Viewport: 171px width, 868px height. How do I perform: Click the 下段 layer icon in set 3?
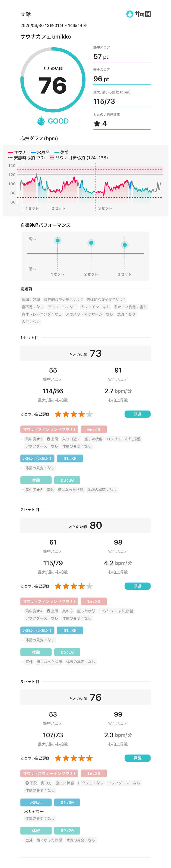(x=27, y=783)
